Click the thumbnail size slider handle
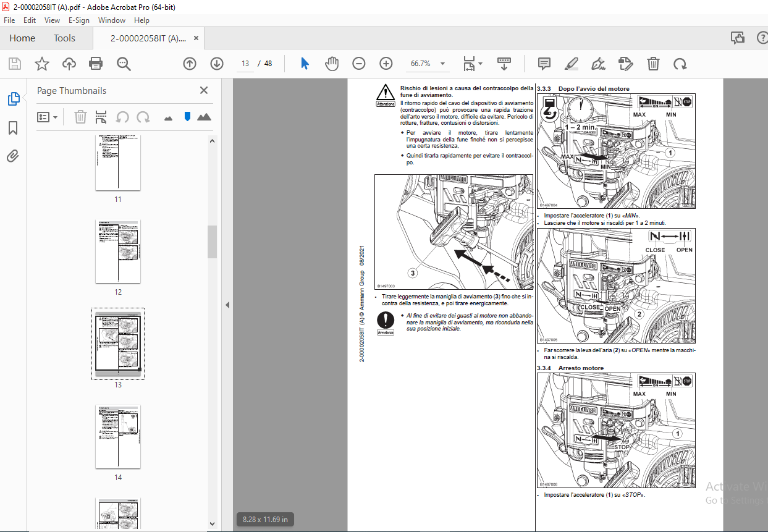This screenshot has width=768, height=532. tap(187, 117)
